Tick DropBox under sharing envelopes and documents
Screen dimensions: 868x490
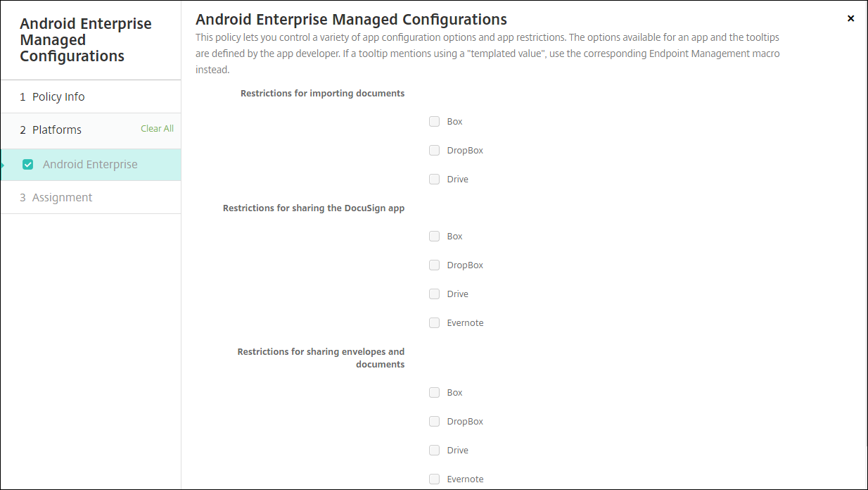pyautogui.click(x=434, y=422)
